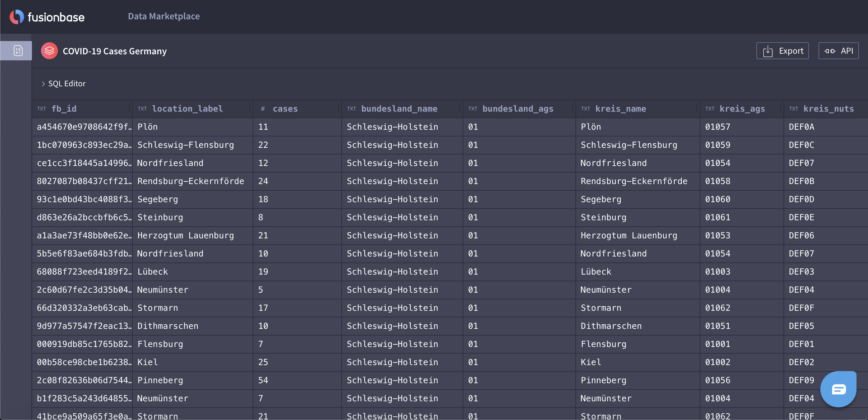
Task: Open the Data Marketplace menu
Action: (x=164, y=16)
